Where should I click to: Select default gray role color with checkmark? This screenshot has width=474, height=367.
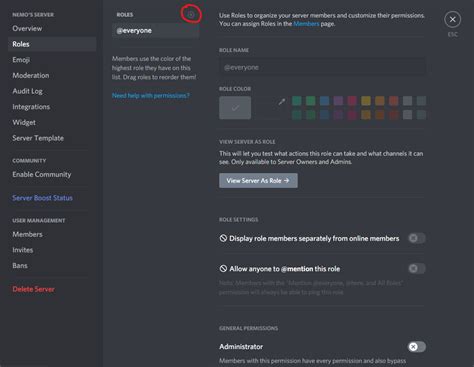coord(235,108)
